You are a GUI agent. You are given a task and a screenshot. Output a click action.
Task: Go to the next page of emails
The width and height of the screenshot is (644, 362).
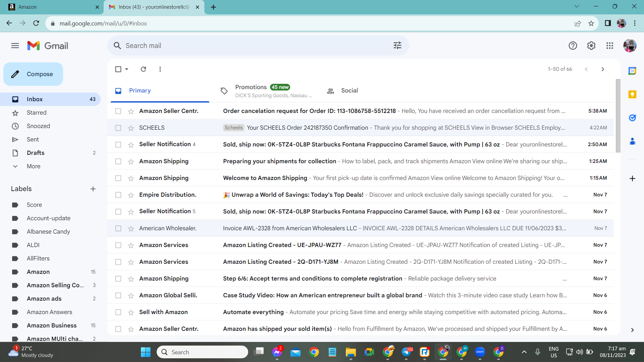point(603,69)
